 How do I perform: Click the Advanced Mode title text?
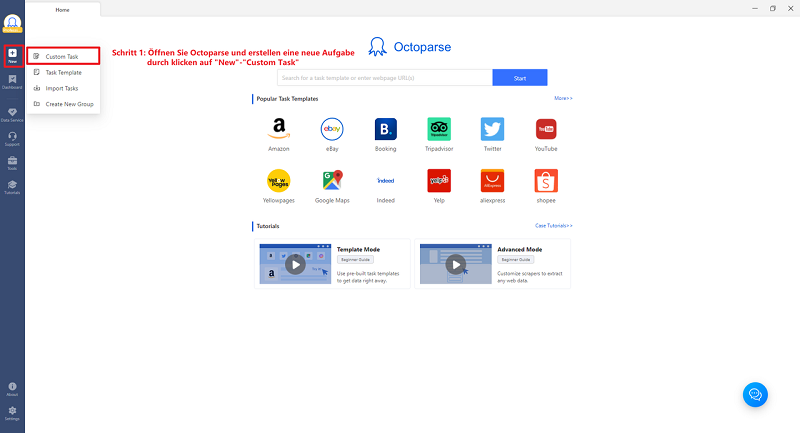click(519, 249)
